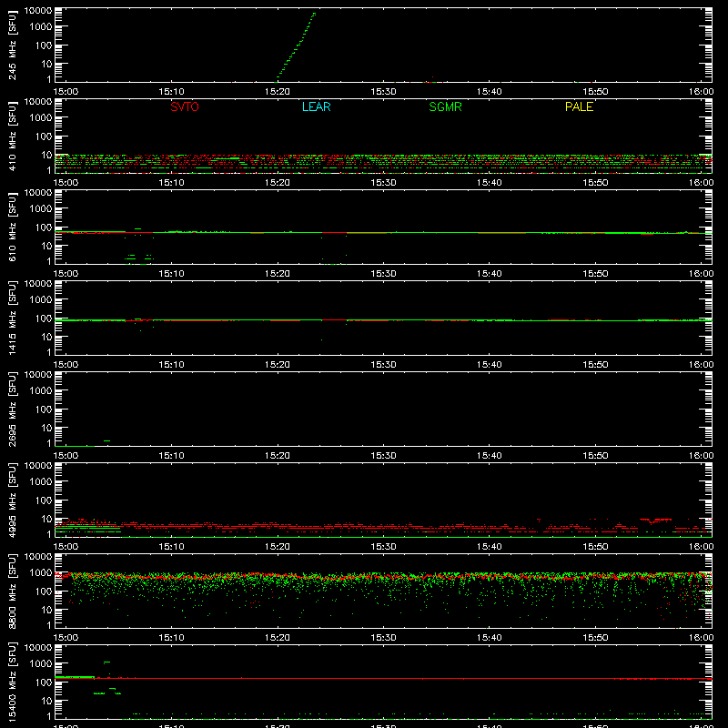Click the 10000 tick on 245 MHz axis
The height and width of the screenshot is (728, 728).
[x=38, y=11]
